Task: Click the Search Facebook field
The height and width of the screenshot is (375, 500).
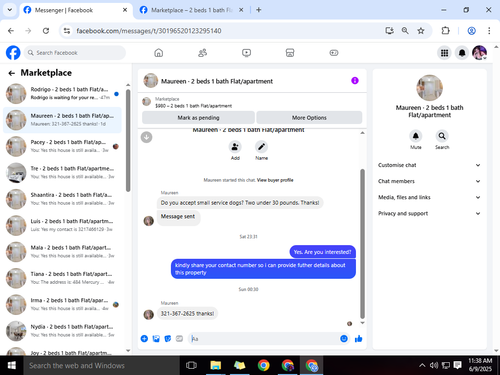Action: click(75, 53)
